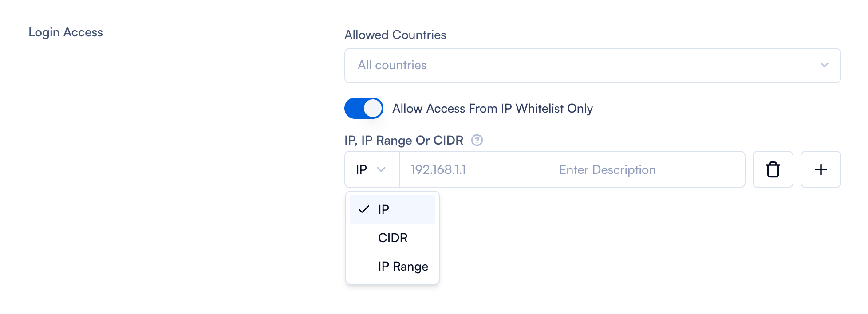
Task: Click the plus icon to add IP entry
Action: coord(821,169)
